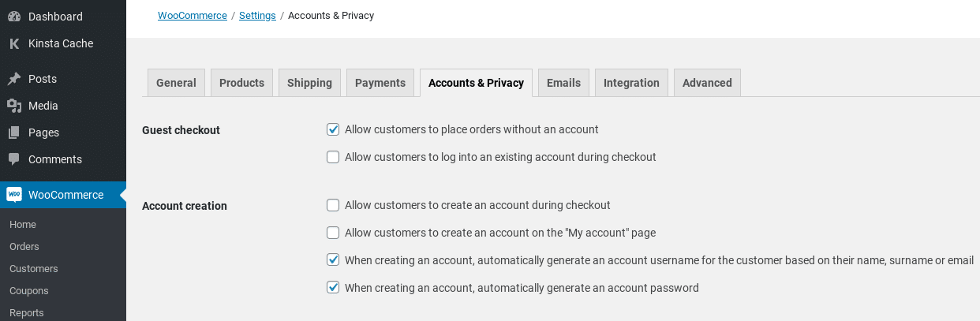
Task: Enable login to existing account during checkout
Action: coord(333,157)
